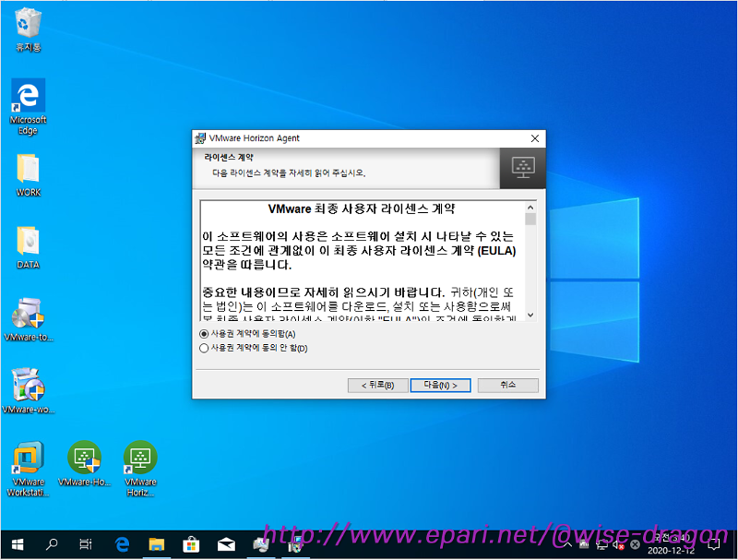The image size is (738, 560).
Task: Click the Horizon logo in dialog header
Action: 523,168
